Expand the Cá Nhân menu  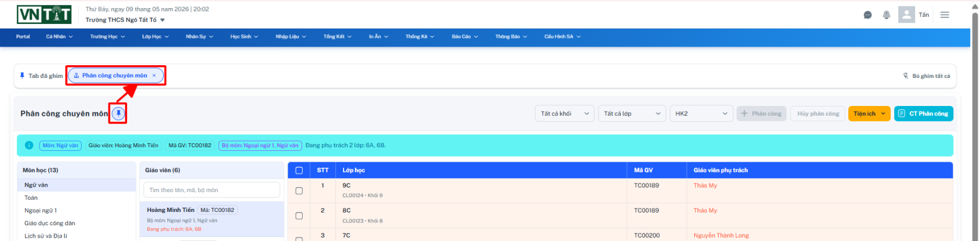60,37
